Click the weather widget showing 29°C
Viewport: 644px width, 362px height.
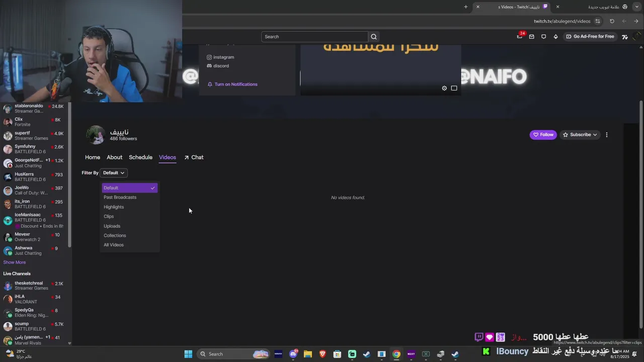pos(18,354)
